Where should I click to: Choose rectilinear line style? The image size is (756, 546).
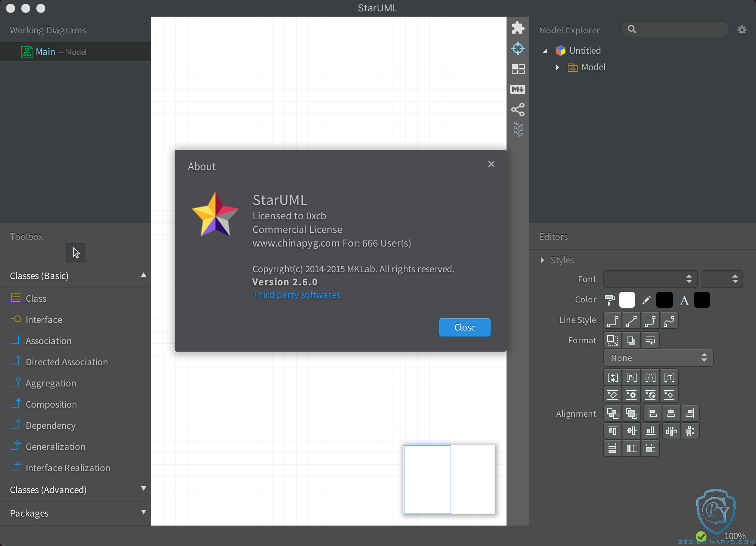click(613, 321)
